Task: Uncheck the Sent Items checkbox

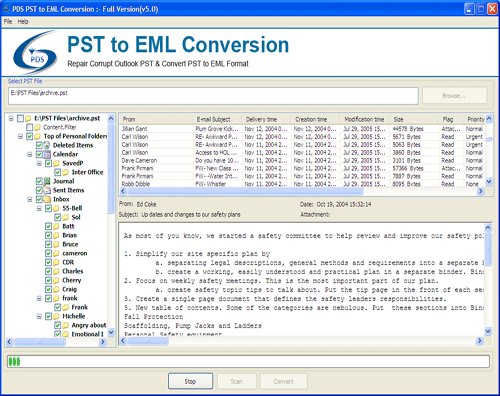Action: (39, 190)
